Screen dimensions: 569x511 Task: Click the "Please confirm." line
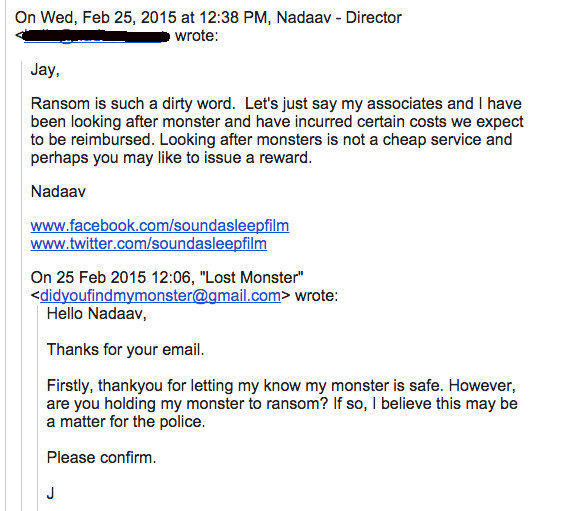[101, 458]
